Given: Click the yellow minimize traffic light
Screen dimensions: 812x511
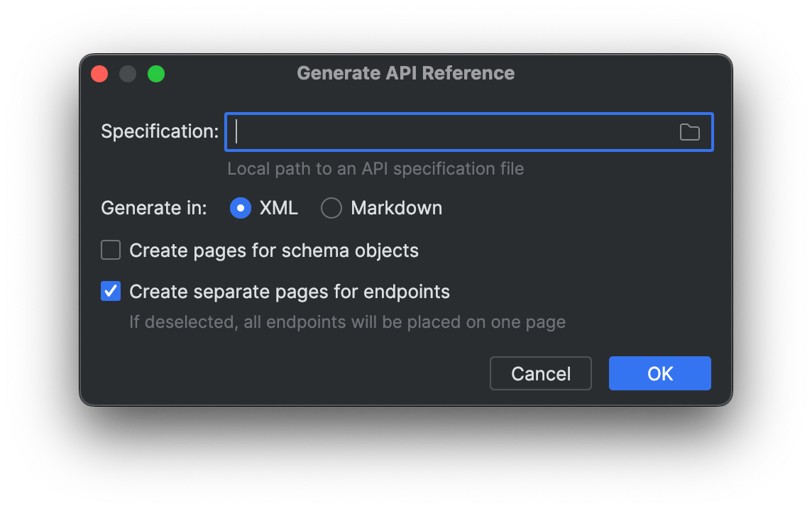Looking at the screenshot, I should tap(127, 73).
